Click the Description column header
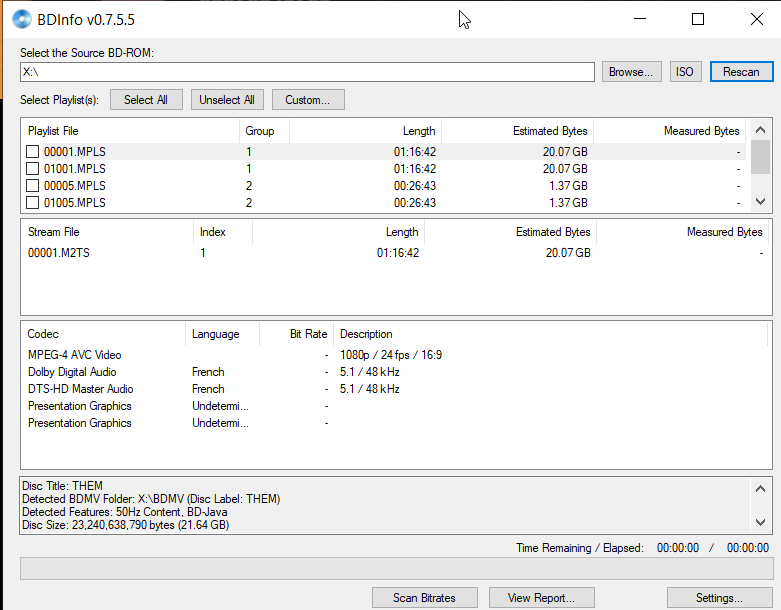Viewport: 781px width, 610px height. pyautogui.click(x=550, y=334)
